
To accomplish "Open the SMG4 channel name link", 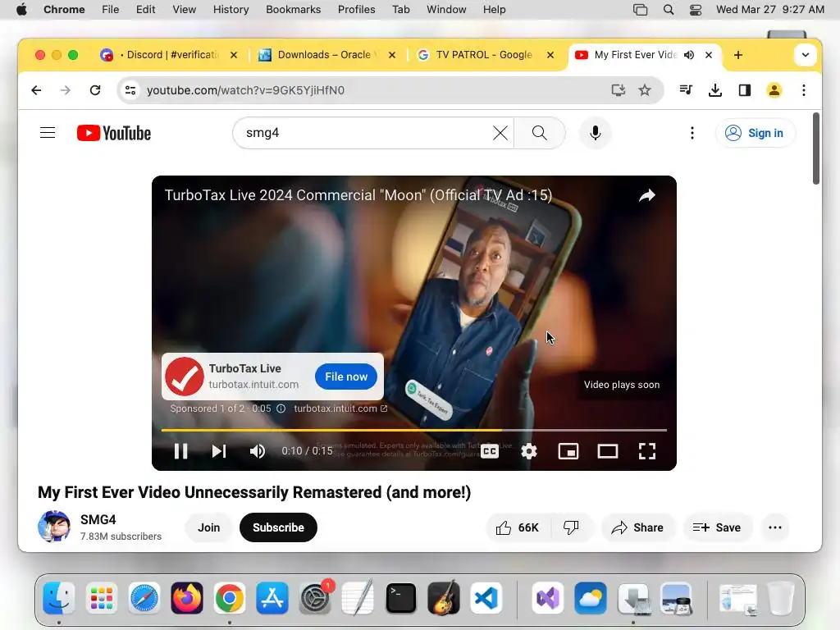I will [98, 519].
